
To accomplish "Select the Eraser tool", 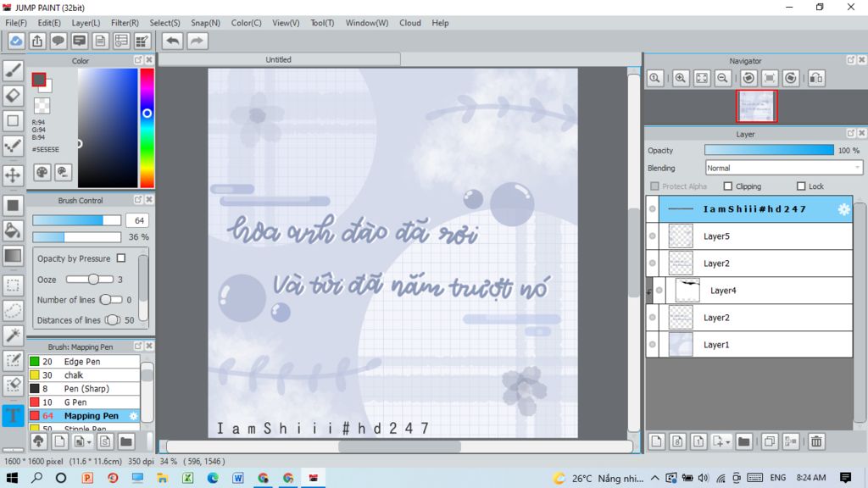I will [x=13, y=95].
